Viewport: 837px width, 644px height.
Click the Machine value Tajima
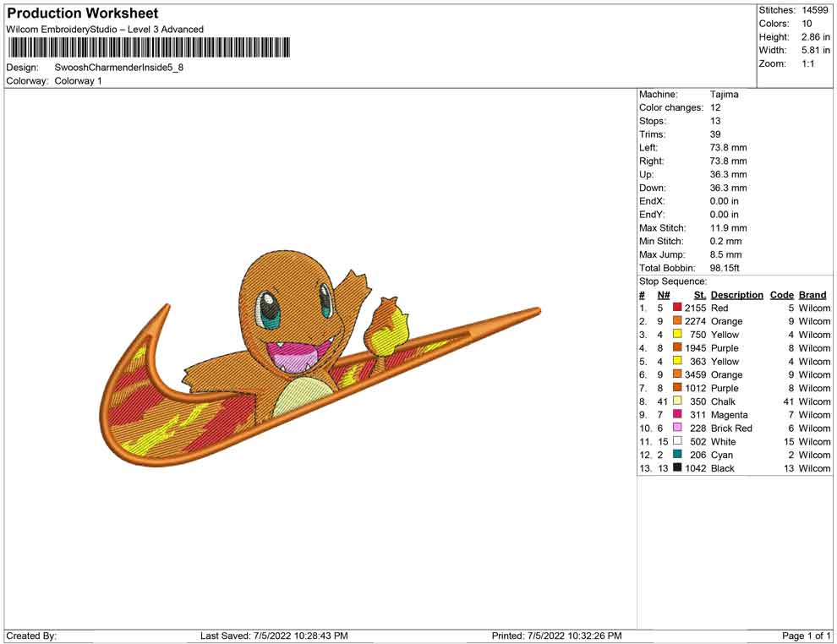(725, 95)
